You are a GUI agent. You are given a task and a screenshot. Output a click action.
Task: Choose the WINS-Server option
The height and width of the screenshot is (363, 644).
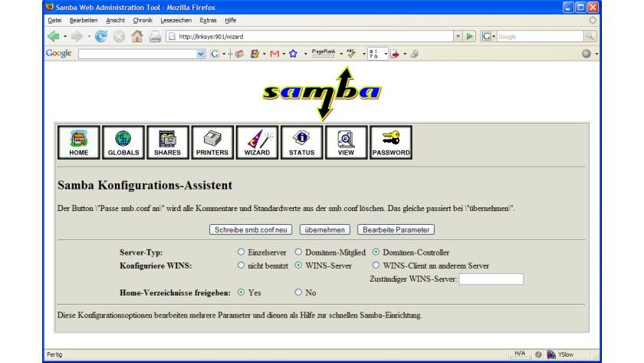pyautogui.click(x=298, y=266)
